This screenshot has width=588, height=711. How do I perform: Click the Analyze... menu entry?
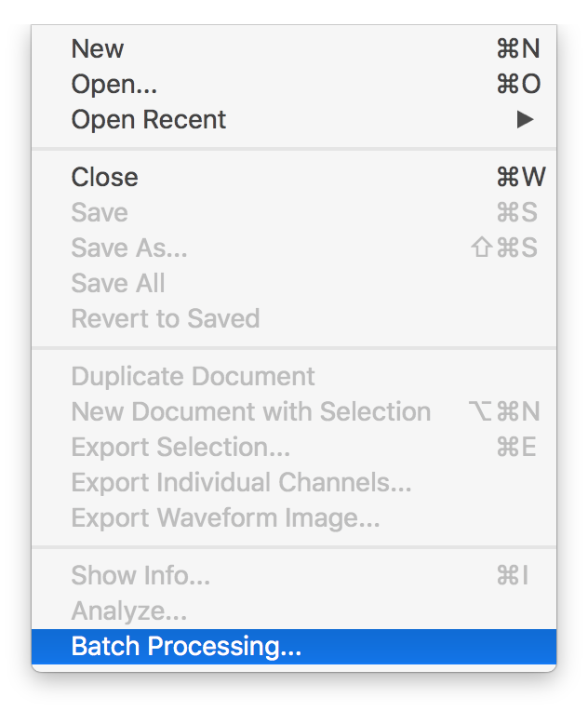[128, 611]
